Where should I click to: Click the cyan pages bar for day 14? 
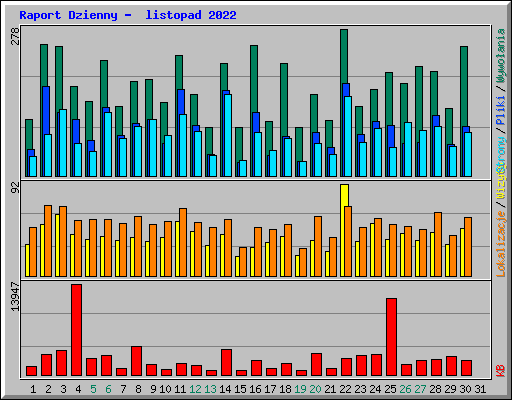(228, 135)
